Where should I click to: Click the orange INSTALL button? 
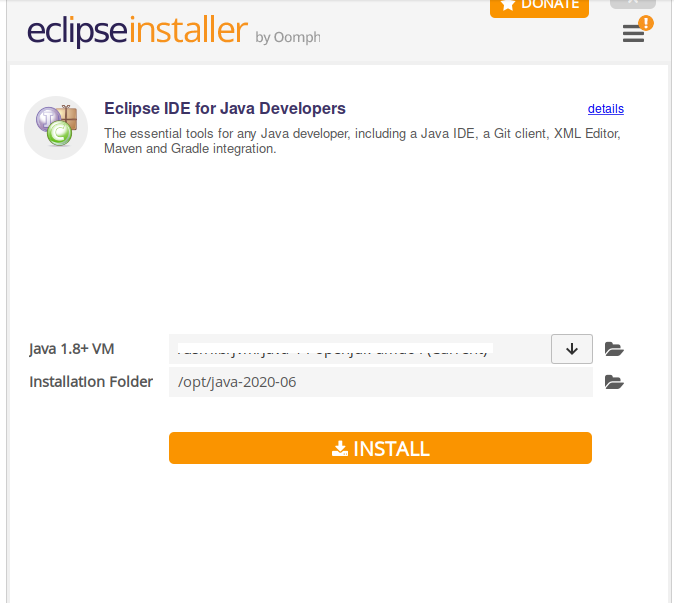click(380, 448)
